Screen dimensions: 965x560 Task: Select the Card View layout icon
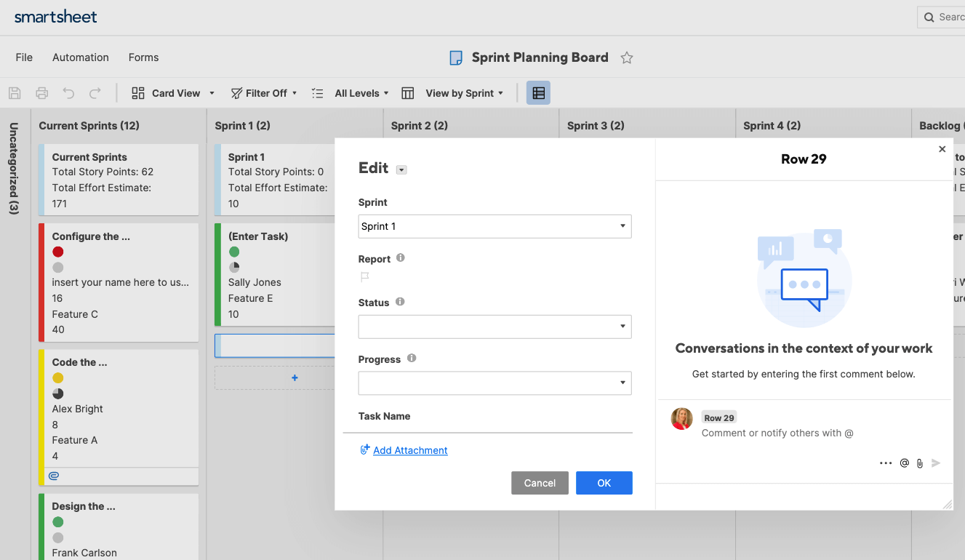137,93
